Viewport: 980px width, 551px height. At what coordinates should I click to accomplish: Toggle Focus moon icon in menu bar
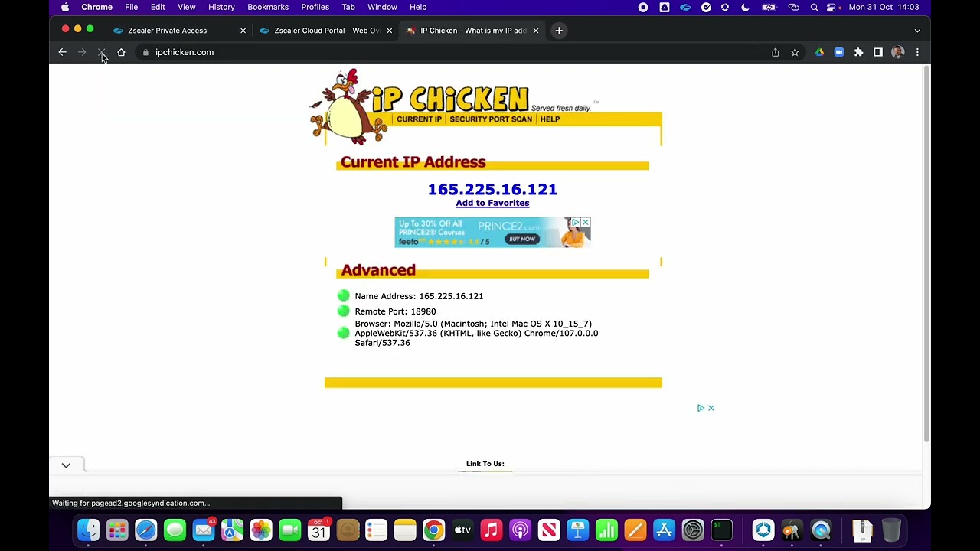(x=745, y=7)
